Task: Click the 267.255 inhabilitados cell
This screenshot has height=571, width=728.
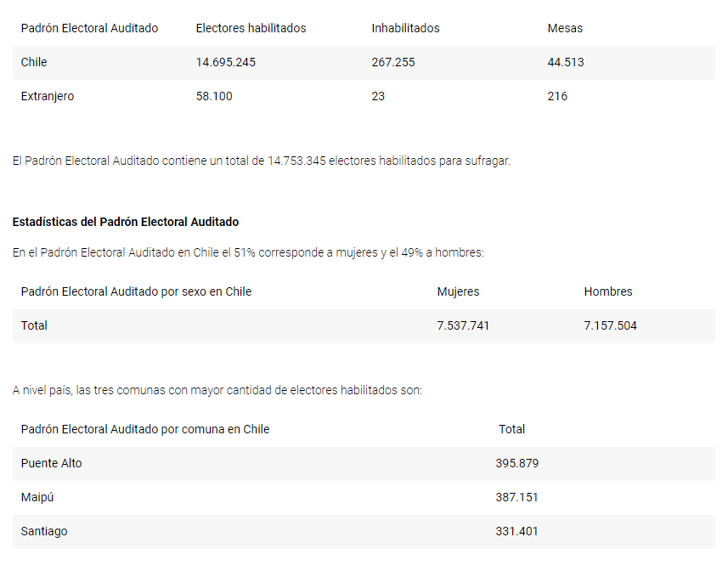Action: coord(393,62)
